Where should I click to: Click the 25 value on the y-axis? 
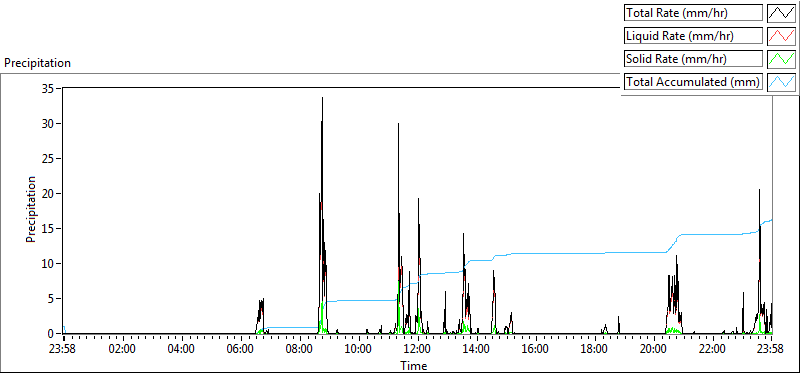click(x=48, y=159)
